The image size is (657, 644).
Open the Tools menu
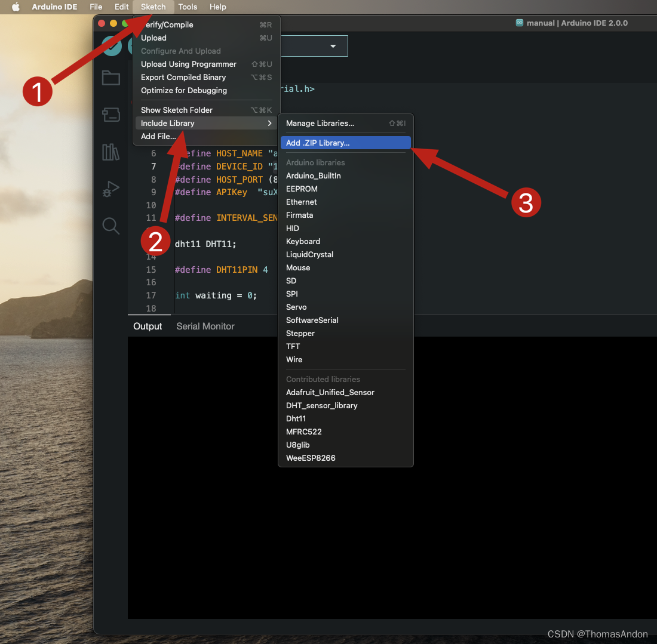tap(188, 7)
